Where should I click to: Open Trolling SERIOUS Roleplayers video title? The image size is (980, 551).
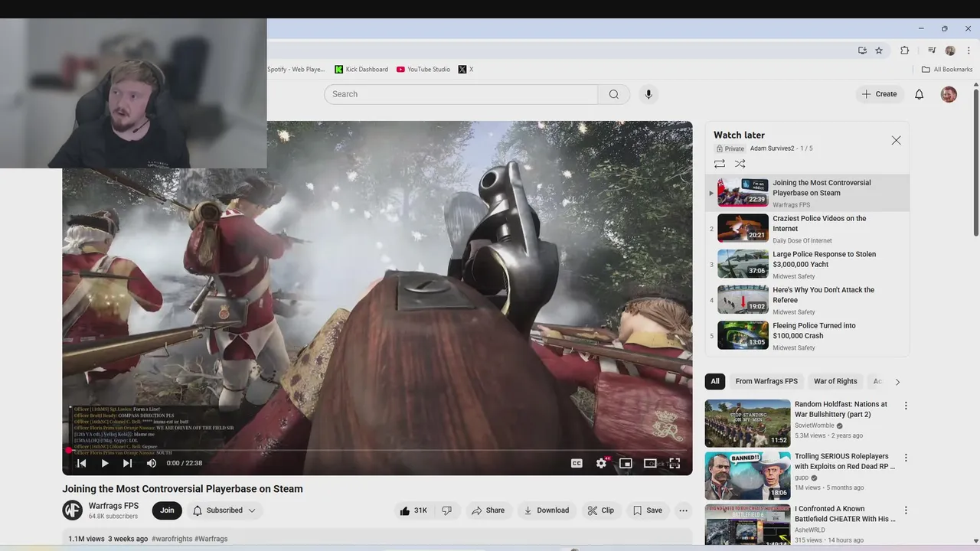[844, 461]
